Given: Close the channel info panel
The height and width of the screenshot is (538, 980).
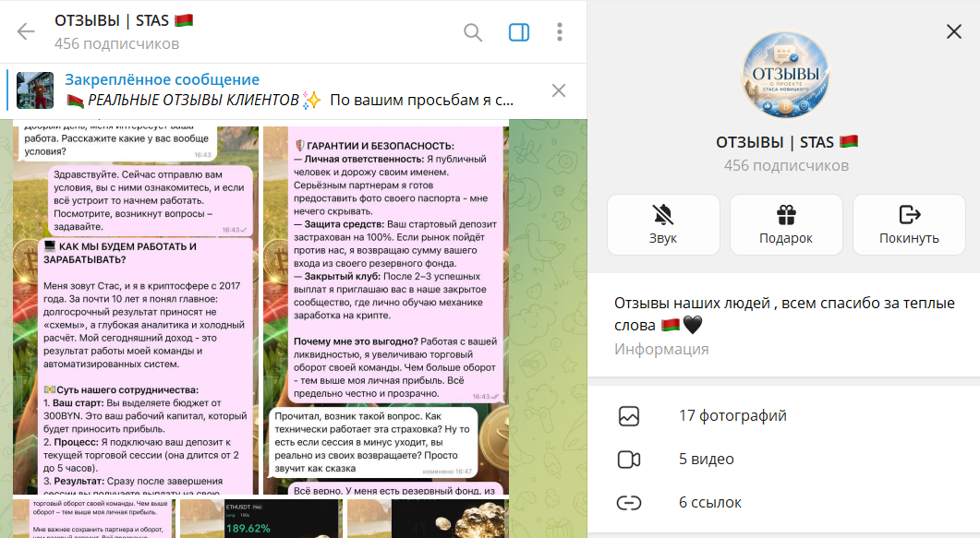Looking at the screenshot, I should pos(954,31).
